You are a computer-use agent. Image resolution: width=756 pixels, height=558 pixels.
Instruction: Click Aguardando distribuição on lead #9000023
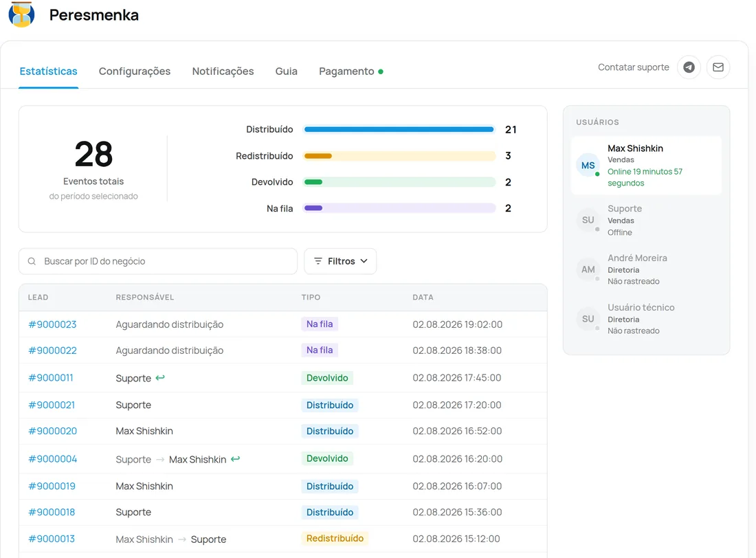[169, 324]
